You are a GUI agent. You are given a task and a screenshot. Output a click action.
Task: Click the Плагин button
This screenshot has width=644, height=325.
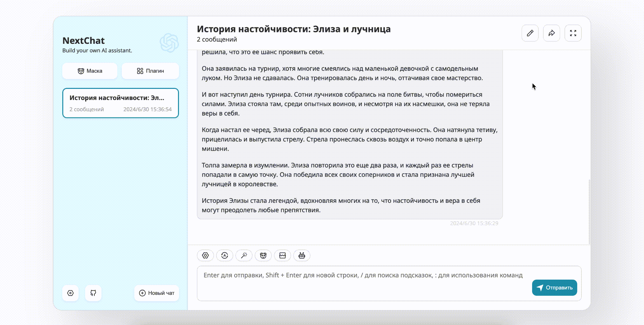click(150, 71)
